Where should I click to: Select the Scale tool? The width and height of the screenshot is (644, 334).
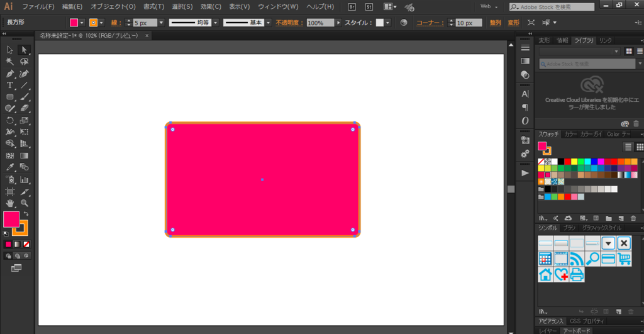pyautogui.click(x=24, y=120)
